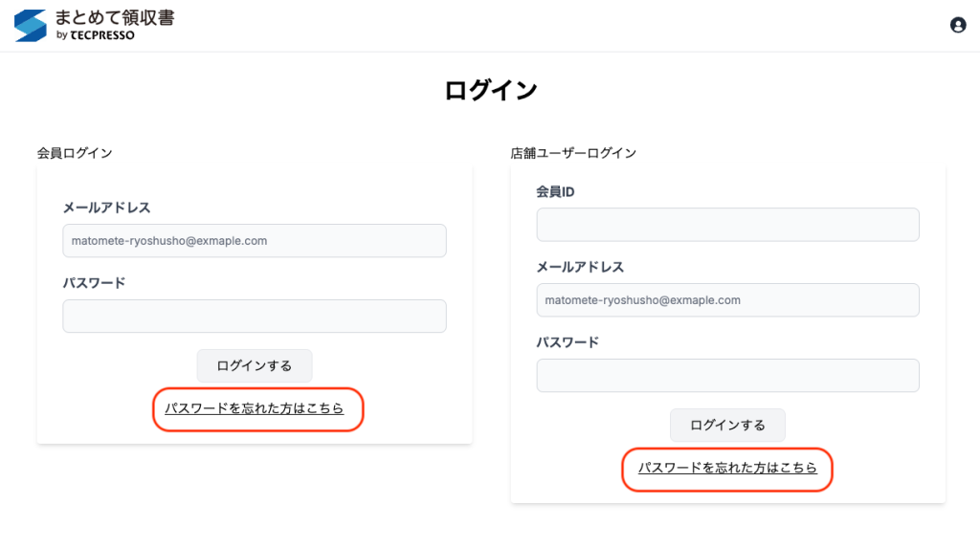Click the まとめて領収書 logo title text
980x548 pixels.
coord(116,17)
